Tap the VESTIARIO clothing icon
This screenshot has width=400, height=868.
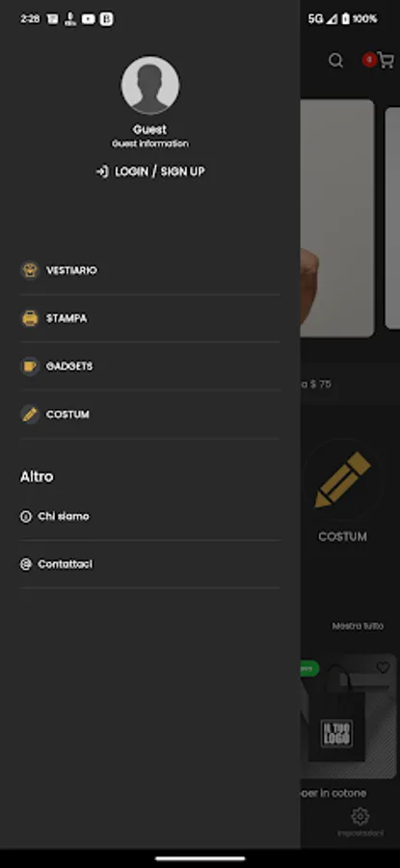30,270
